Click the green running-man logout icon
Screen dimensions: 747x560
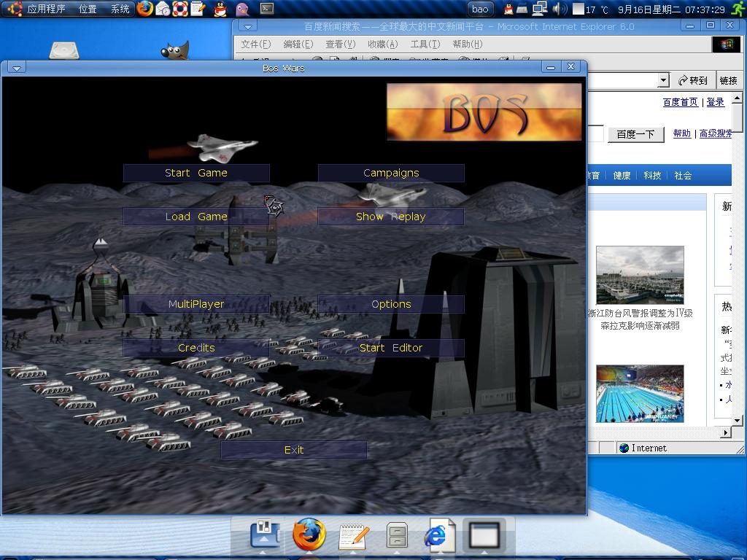738,9
